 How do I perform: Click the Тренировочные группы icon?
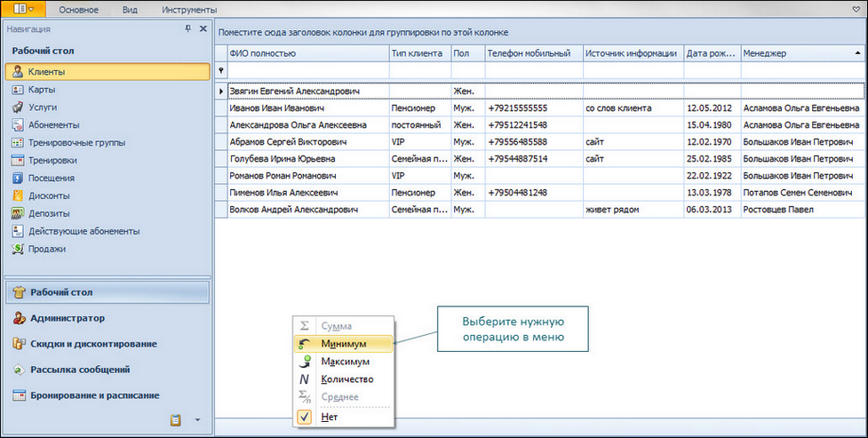(18, 143)
